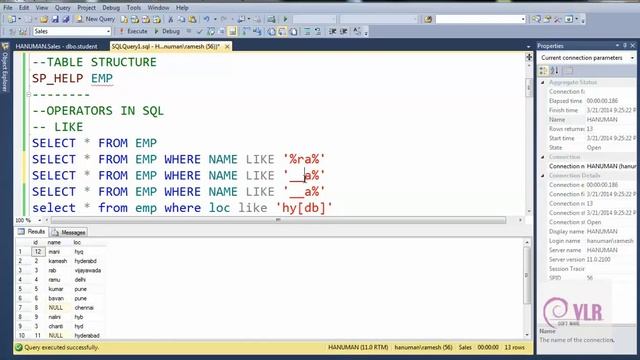Click the editor horizontal scrollbar
Image resolution: width=640 pixels, height=360 pixels.
(x=278, y=220)
